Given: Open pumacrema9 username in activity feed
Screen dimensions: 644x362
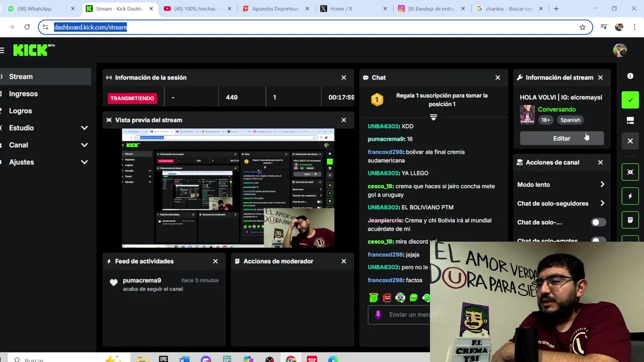Looking at the screenshot, I should point(142,281).
